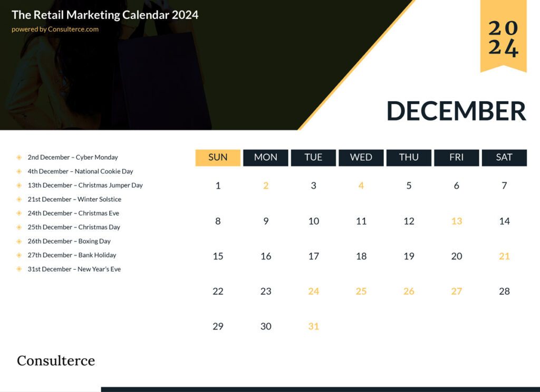Click the diamond icon beside New Year's Eve
Viewport: 540px width, 392px height.
click(19, 269)
